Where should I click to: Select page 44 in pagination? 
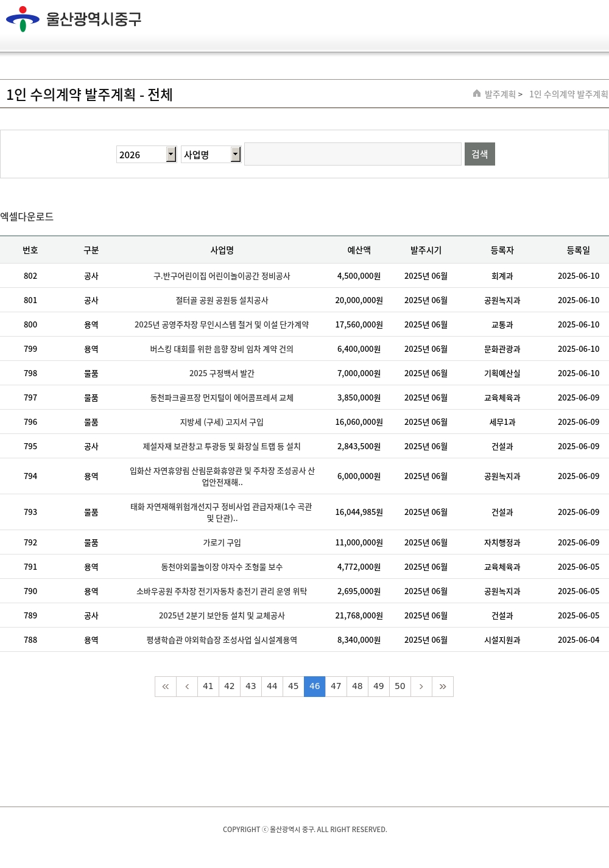pyautogui.click(x=272, y=687)
